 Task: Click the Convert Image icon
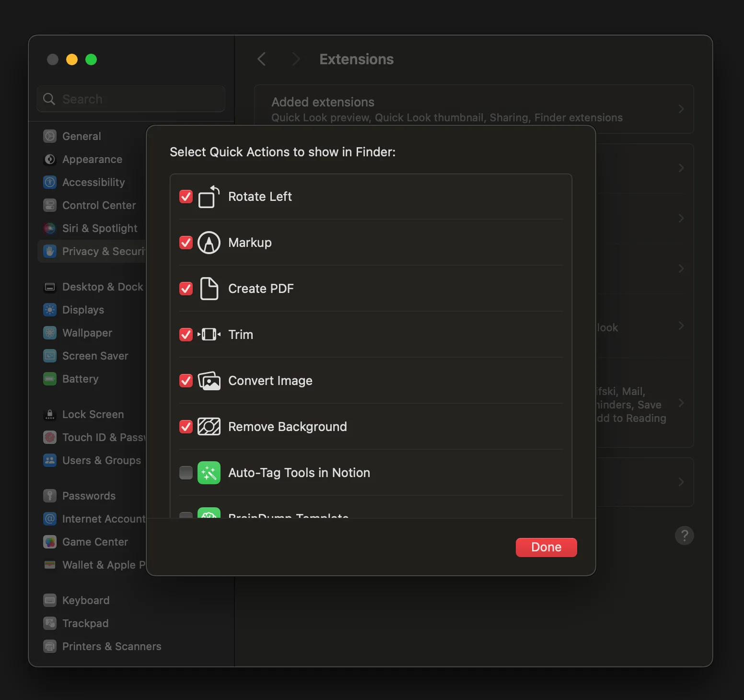209,381
